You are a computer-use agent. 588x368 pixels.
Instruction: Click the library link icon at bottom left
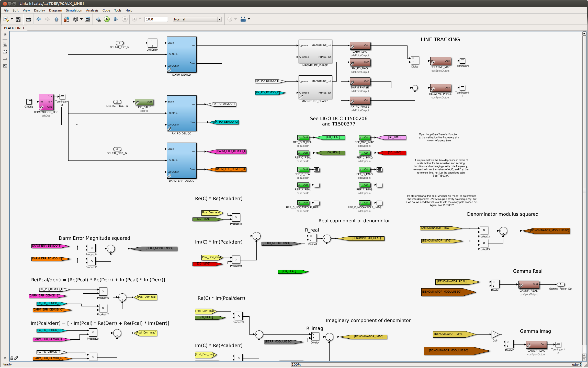point(16,358)
